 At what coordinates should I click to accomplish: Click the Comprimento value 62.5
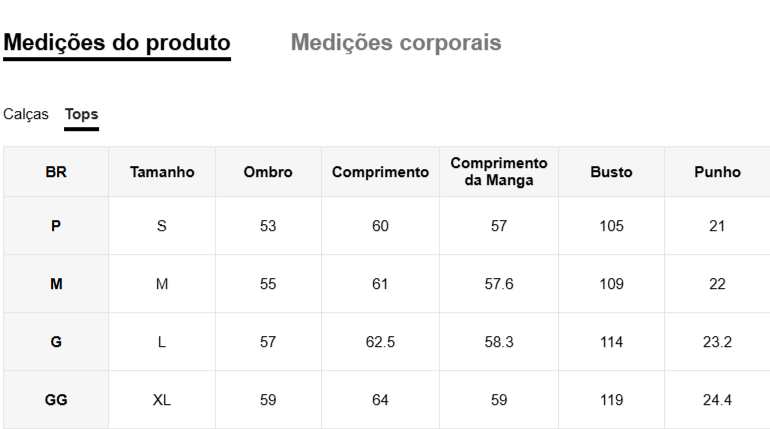[380, 342]
